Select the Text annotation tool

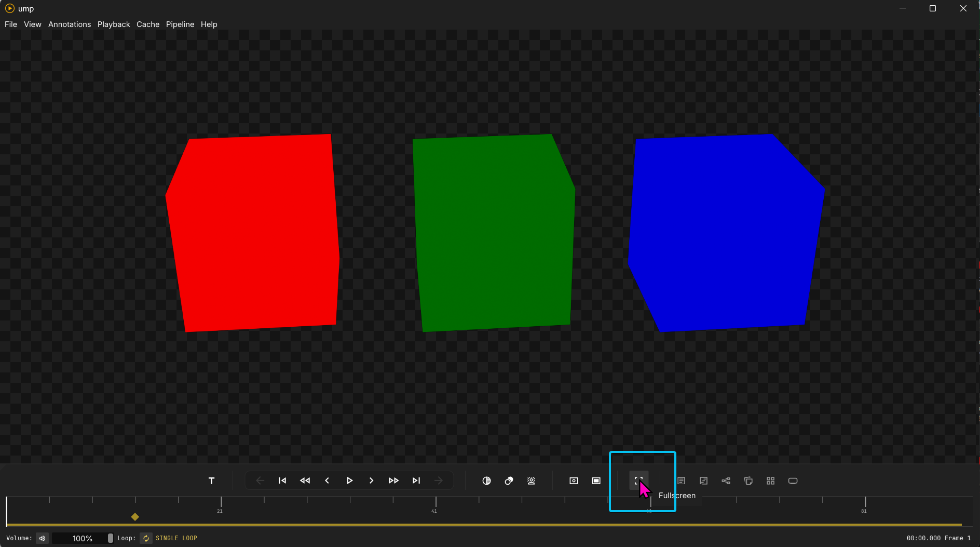[211, 481]
